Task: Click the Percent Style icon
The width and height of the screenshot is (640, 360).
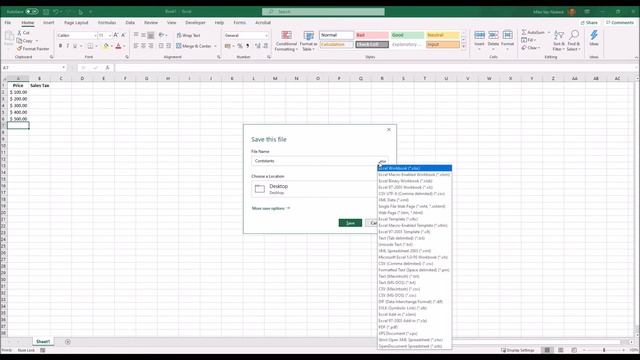Action: pos(240,46)
